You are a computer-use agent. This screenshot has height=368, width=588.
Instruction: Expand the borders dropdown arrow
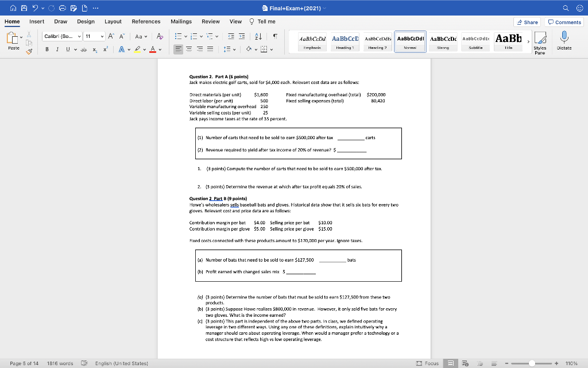tap(272, 49)
